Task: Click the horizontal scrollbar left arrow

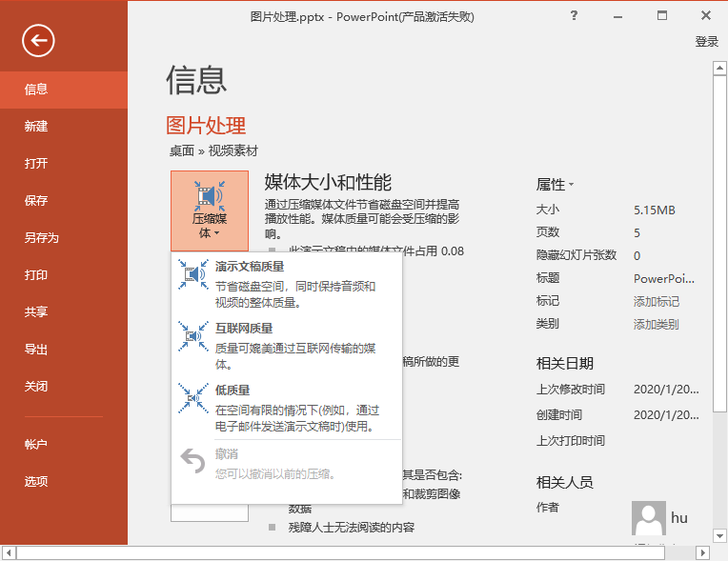Action: click(9, 552)
